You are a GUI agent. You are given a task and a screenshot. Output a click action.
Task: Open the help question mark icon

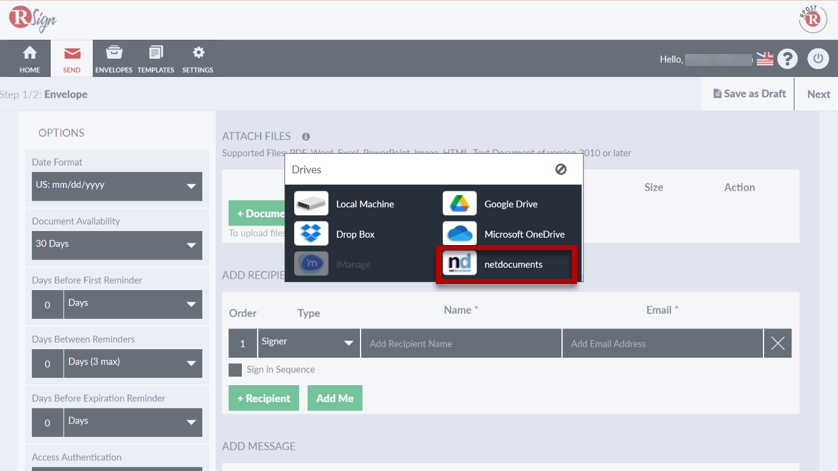pyautogui.click(x=787, y=58)
